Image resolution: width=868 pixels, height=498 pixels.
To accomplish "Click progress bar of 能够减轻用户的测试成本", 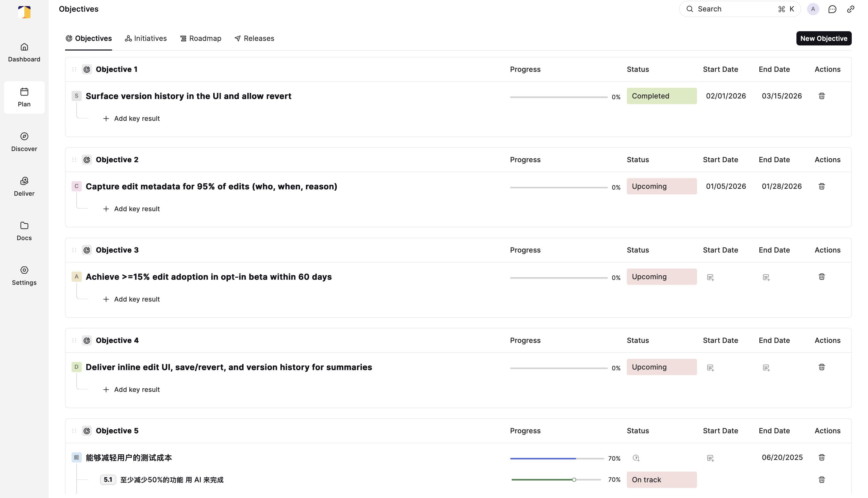I will [557, 458].
